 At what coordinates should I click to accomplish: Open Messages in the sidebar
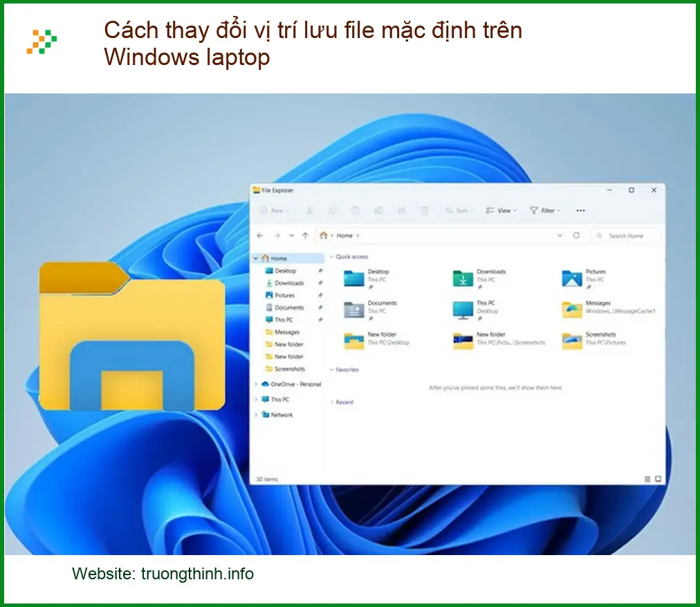pos(287,332)
